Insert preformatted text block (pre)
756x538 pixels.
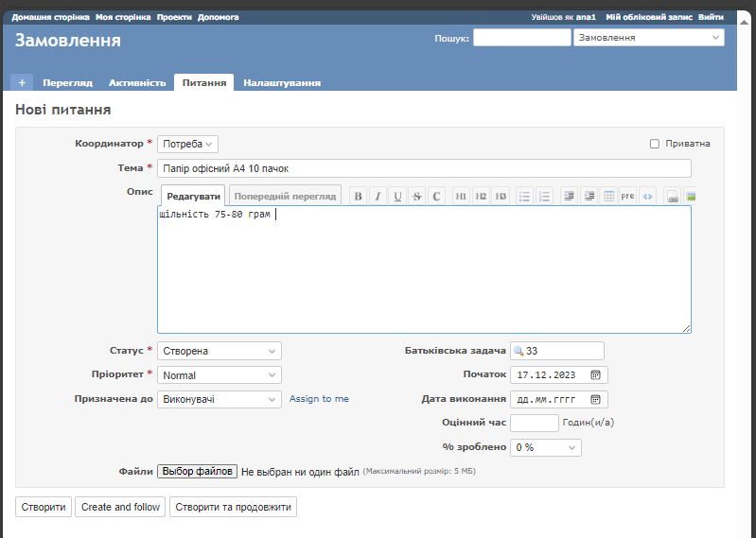click(x=627, y=197)
